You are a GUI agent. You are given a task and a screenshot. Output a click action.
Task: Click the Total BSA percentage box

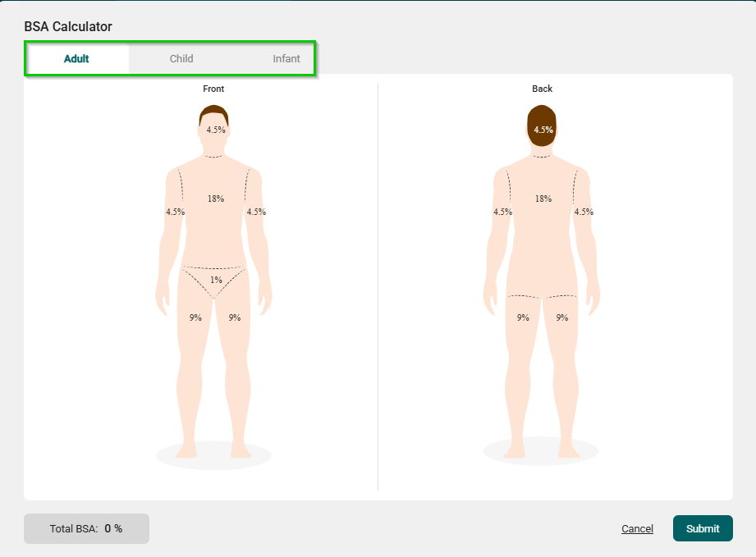[x=86, y=529]
